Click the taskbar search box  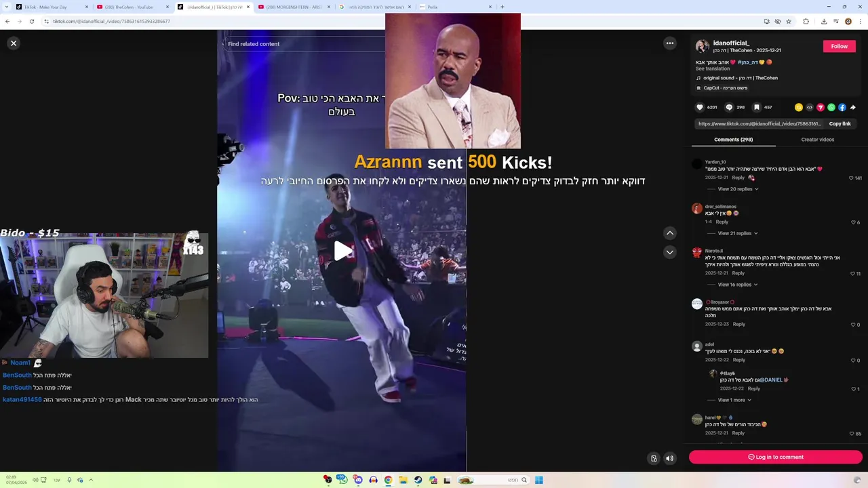493,480
